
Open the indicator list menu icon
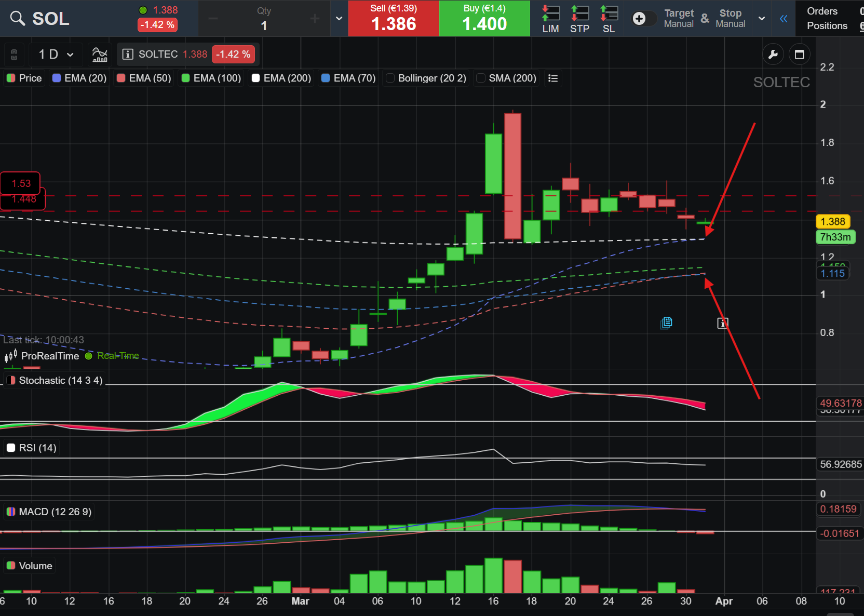[553, 78]
